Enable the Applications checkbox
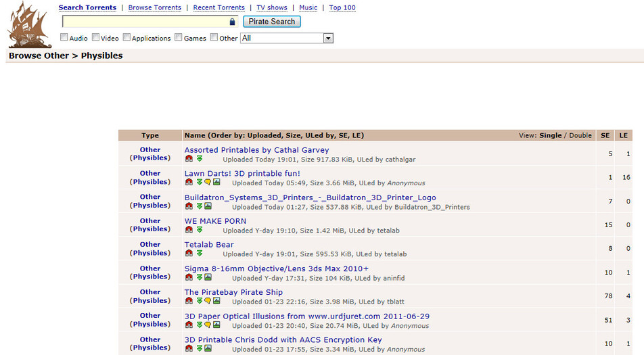 pos(127,37)
